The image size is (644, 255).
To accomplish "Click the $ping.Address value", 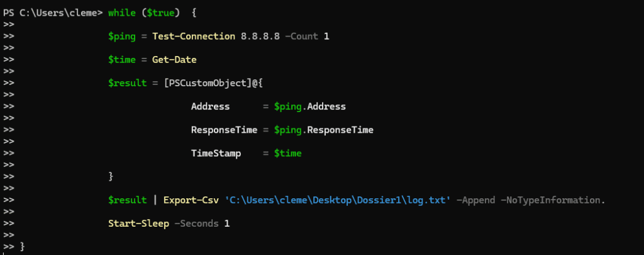I will click(x=310, y=106).
